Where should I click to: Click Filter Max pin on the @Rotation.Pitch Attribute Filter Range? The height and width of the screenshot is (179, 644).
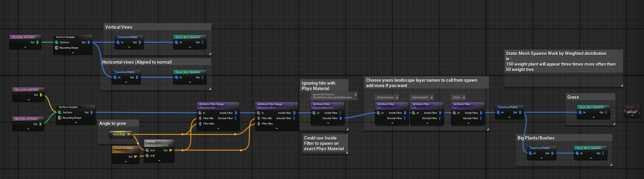[x=258, y=124]
